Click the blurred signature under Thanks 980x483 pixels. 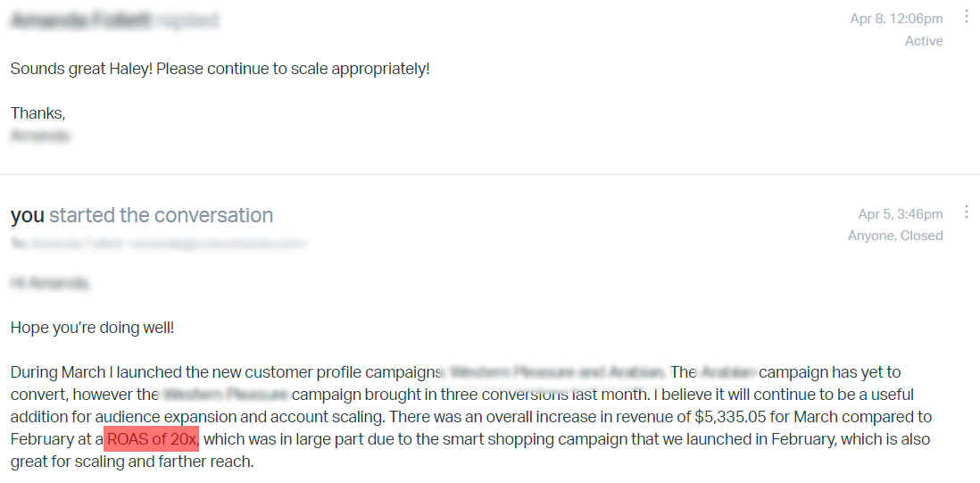(40, 136)
